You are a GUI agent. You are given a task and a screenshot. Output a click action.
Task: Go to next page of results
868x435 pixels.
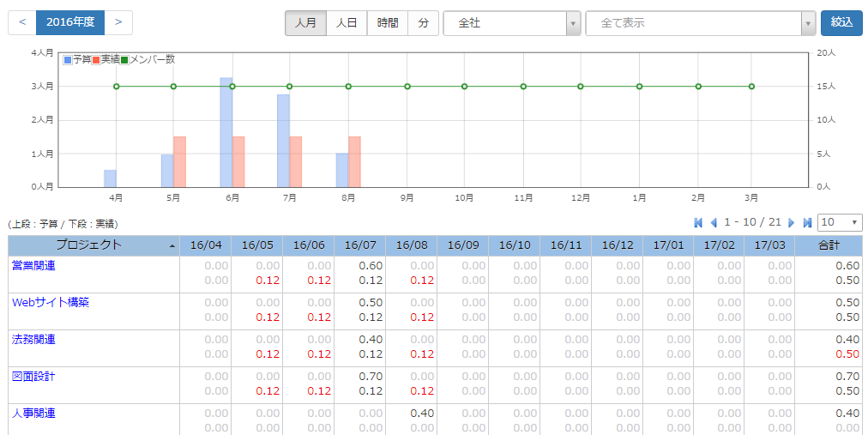(x=792, y=223)
